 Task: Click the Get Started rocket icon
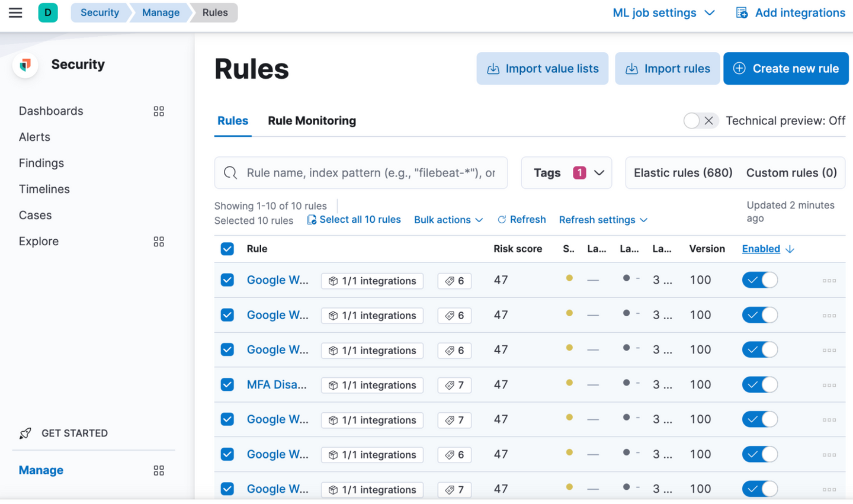pos(25,434)
